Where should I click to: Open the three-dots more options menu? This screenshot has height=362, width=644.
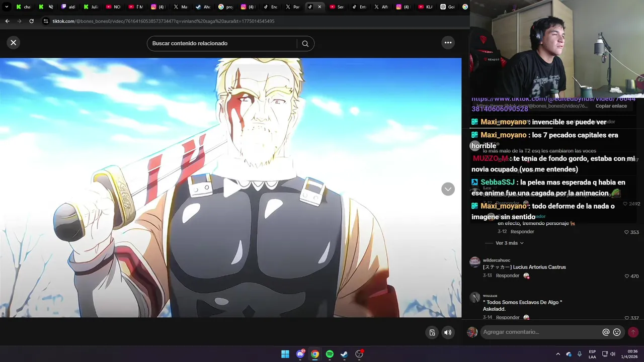coord(448,43)
